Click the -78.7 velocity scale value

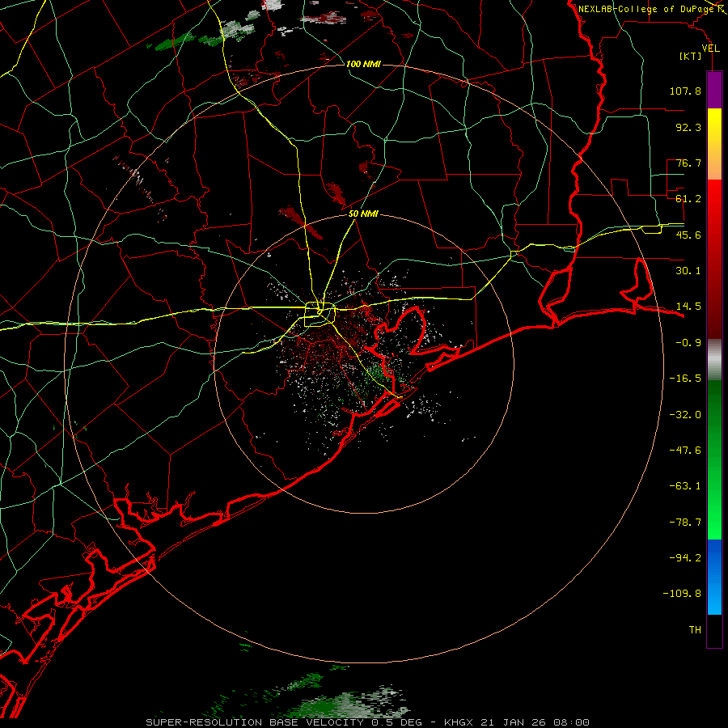(685, 523)
